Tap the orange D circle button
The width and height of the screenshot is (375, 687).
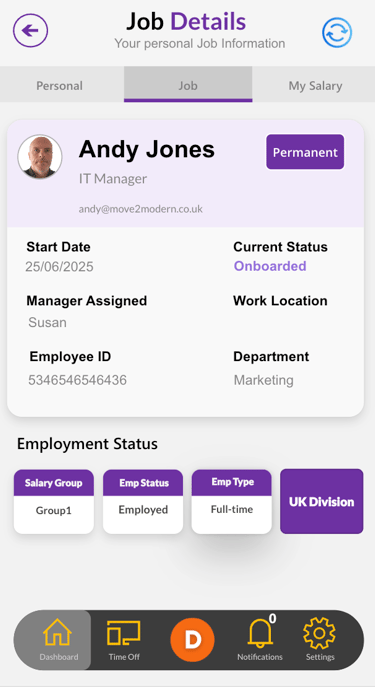(192, 640)
